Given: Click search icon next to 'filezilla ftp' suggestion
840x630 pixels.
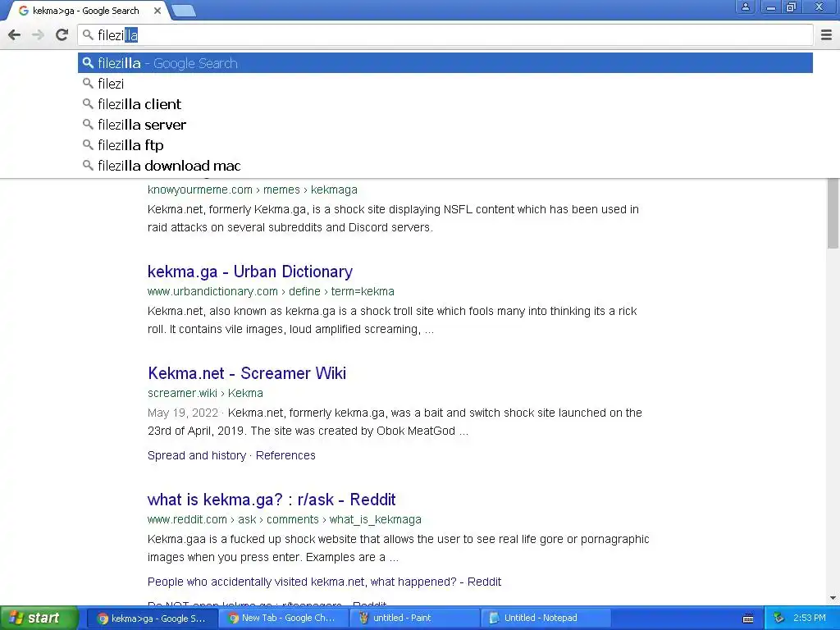Looking at the screenshot, I should pyautogui.click(x=88, y=144).
